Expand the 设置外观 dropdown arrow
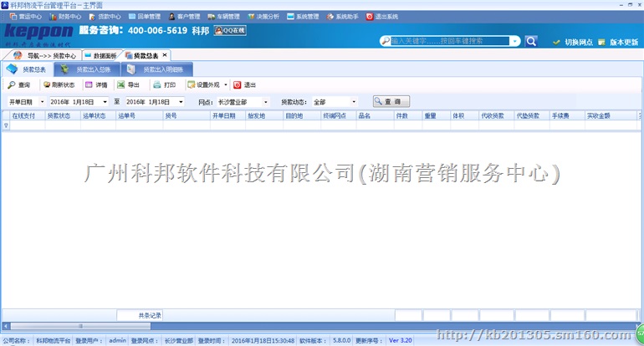The height and width of the screenshot is (346, 644). click(x=226, y=85)
